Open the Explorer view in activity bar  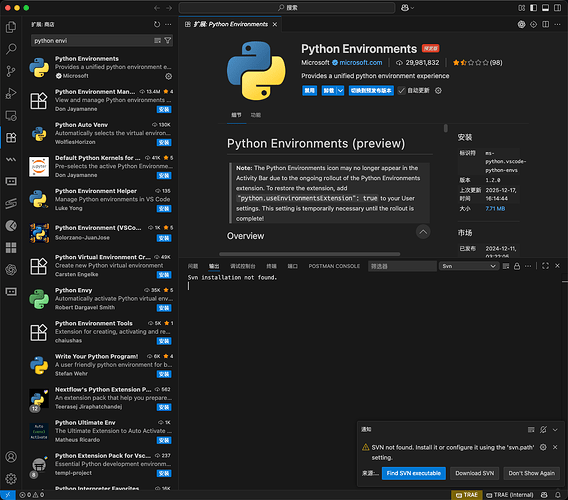coord(11,27)
